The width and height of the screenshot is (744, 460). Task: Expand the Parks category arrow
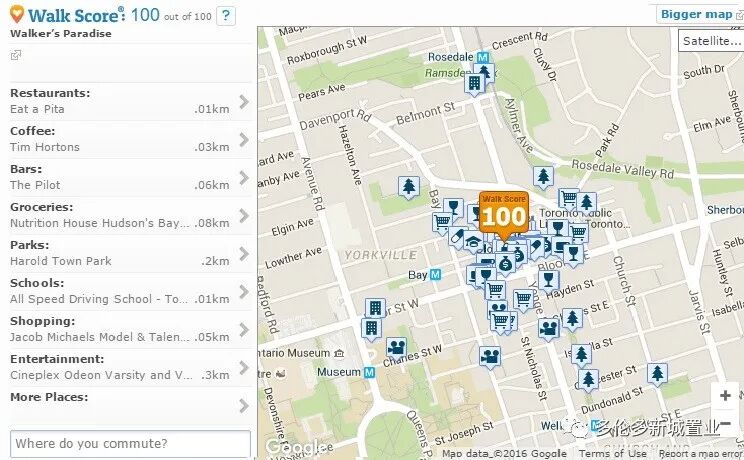(x=244, y=253)
